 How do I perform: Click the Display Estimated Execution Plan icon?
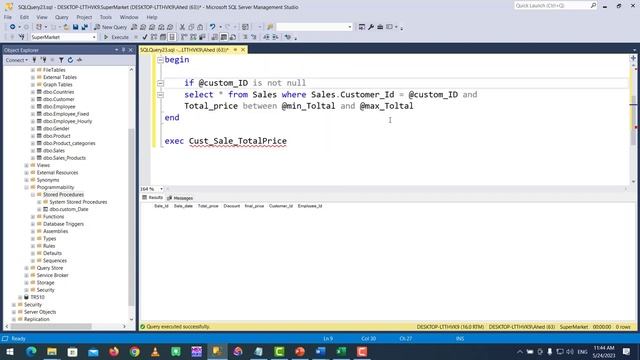coord(154,37)
